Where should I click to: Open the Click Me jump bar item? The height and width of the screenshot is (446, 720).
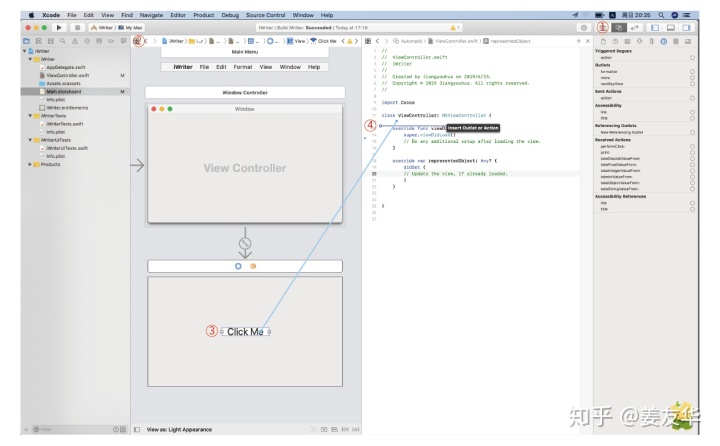(x=323, y=41)
